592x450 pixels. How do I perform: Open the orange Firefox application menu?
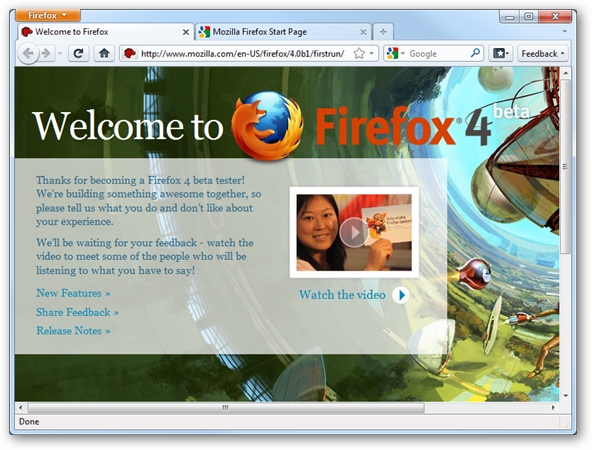coord(48,15)
